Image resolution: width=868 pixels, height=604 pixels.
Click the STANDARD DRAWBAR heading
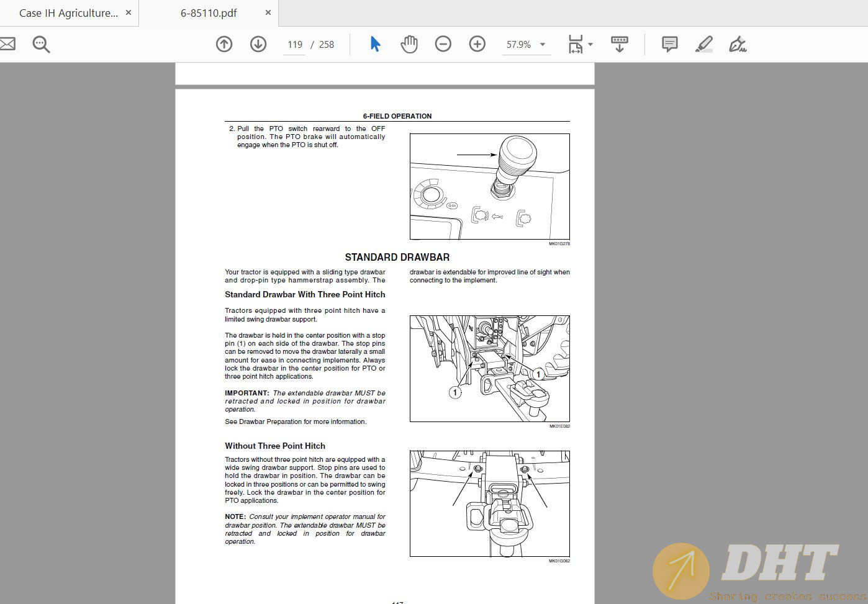(397, 257)
